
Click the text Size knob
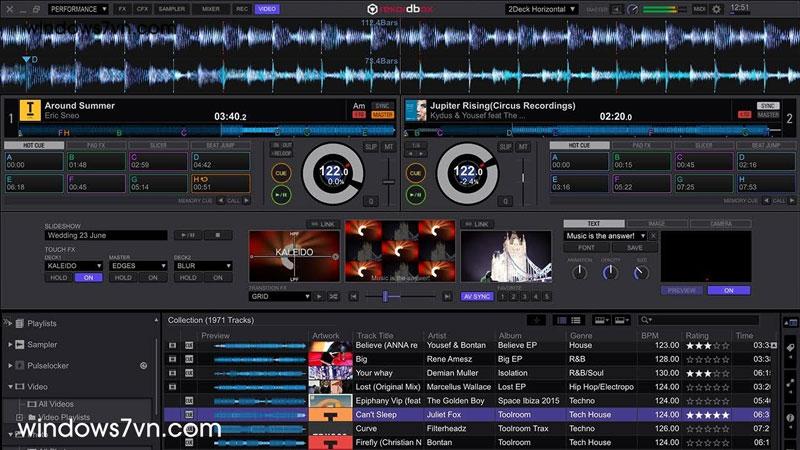point(641,272)
